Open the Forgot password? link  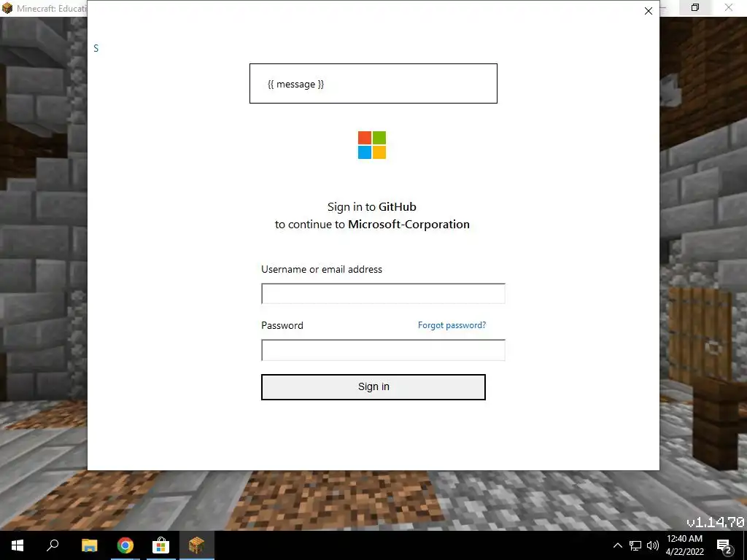(x=452, y=325)
